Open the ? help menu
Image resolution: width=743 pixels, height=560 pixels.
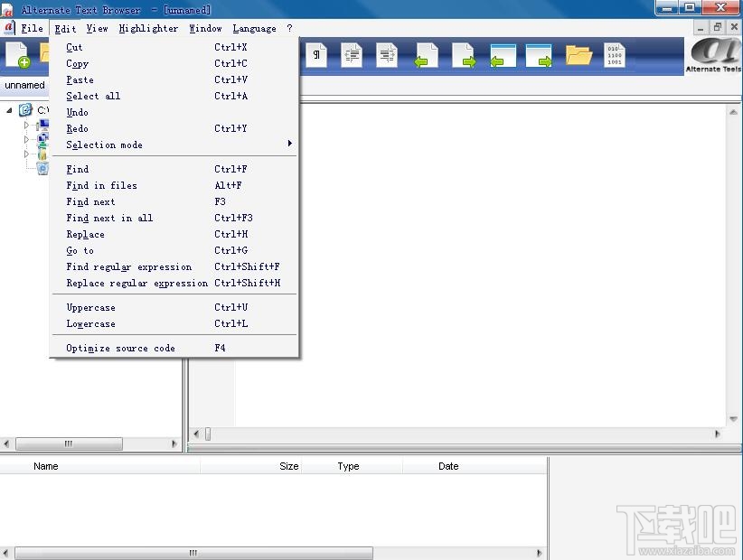coord(289,28)
